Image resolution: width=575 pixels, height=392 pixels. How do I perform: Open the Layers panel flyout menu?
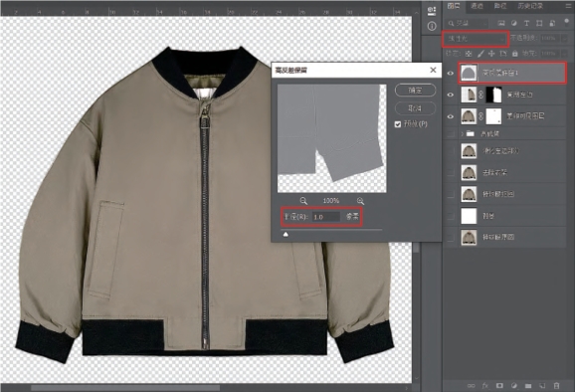[x=568, y=6]
